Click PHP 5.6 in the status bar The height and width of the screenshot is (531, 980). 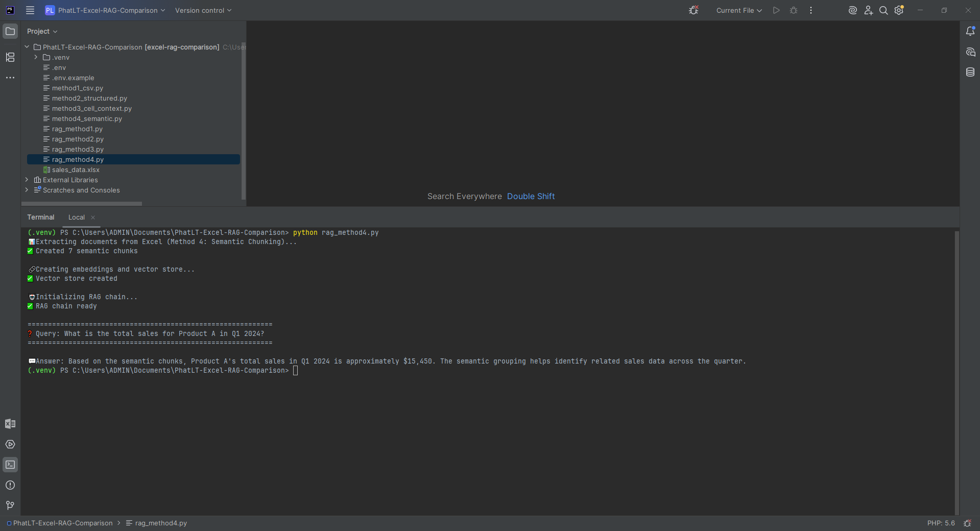[x=941, y=523]
